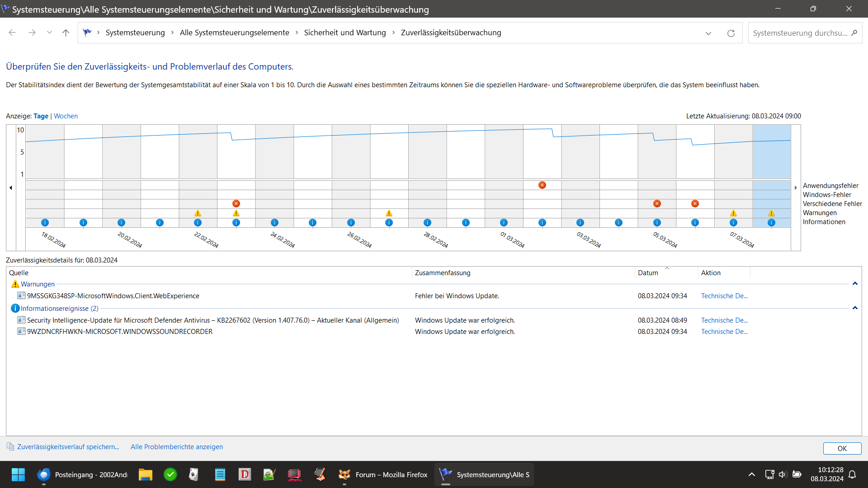Click Zuverlässigkeitsverlauf speichern link

(x=68, y=447)
